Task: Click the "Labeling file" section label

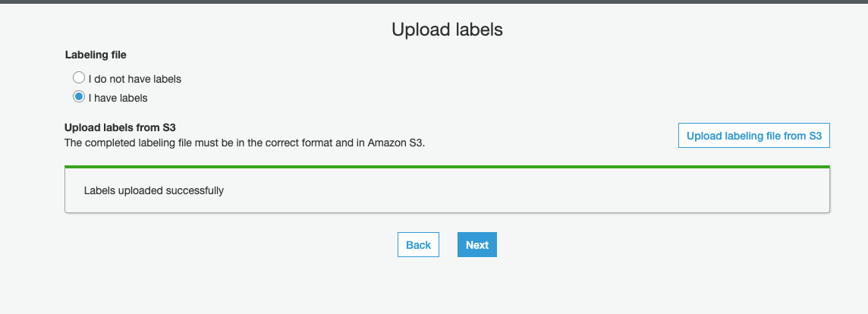Action: point(96,55)
